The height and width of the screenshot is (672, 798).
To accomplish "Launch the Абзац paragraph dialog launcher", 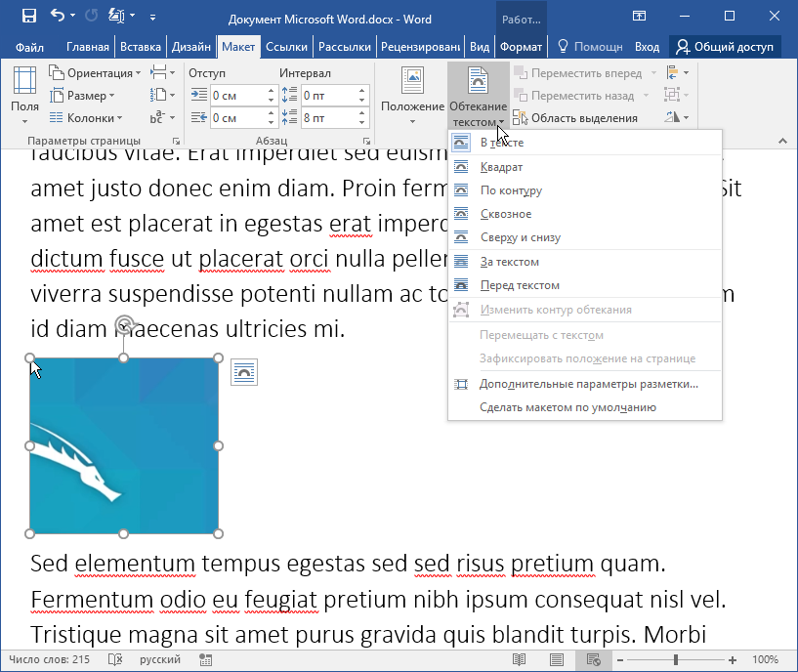I will coord(366,141).
